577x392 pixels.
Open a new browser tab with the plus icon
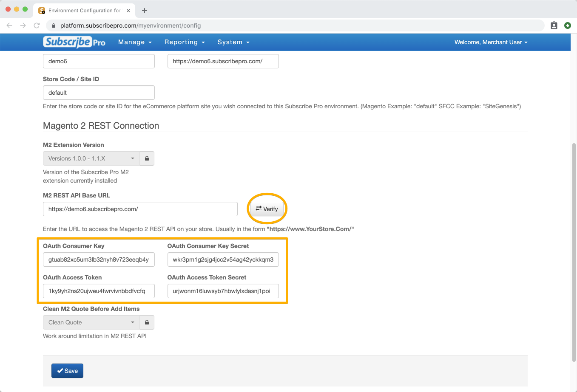[x=145, y=11]
